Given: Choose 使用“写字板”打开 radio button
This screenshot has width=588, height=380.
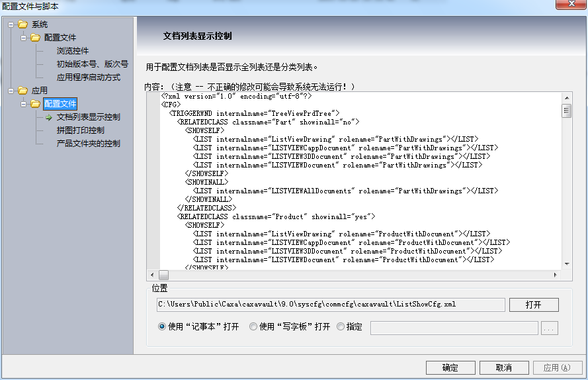Looking at the screenshot, I should 253,326.
